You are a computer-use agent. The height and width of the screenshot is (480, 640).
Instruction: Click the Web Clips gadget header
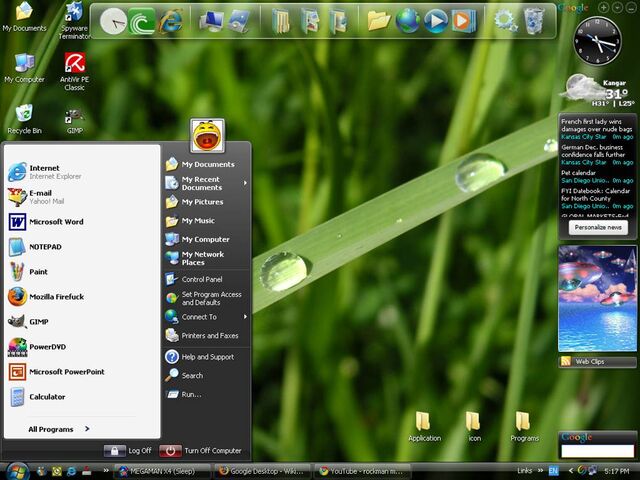[598, 362]
